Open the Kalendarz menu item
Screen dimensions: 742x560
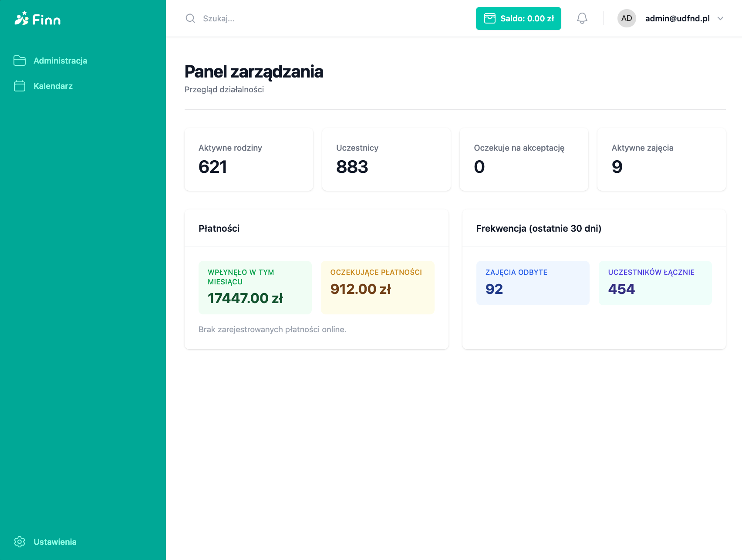click(53, 86)
